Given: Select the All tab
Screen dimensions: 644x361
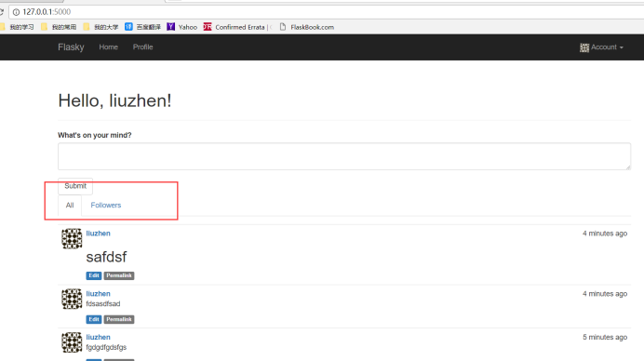Looking at the screenshot, I should (70, 206).
